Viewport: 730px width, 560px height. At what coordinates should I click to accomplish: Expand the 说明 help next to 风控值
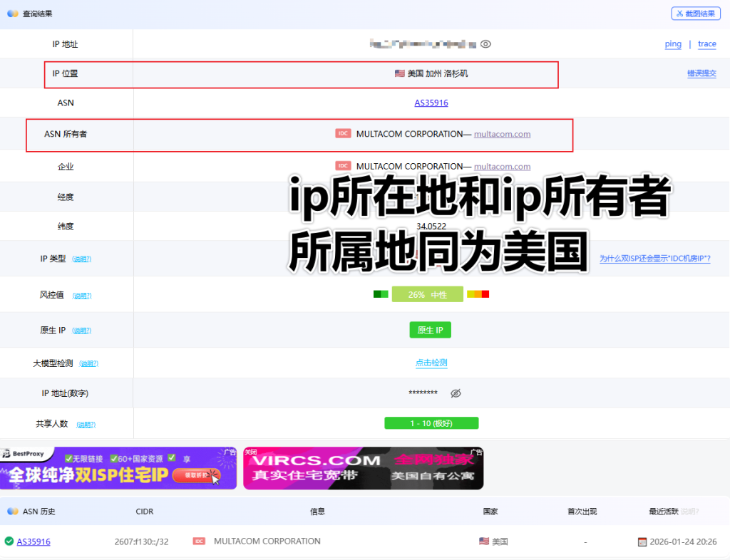point(81,296)
